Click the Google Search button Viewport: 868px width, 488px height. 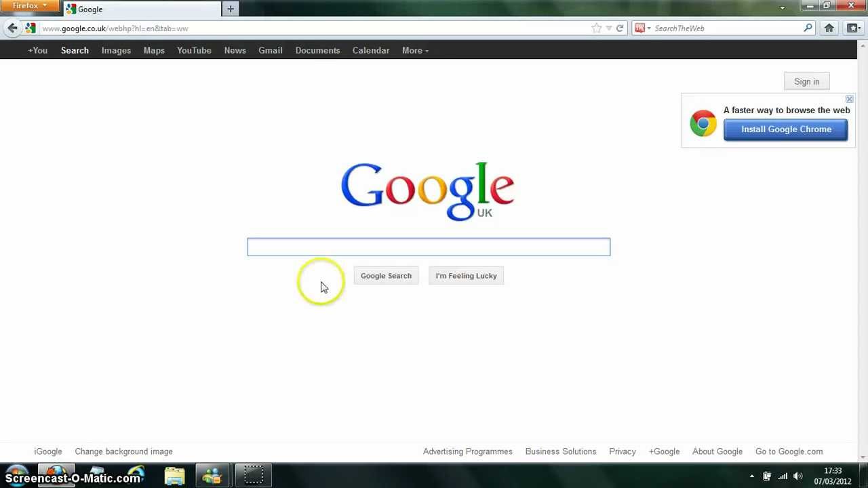[x=386, y=276]
